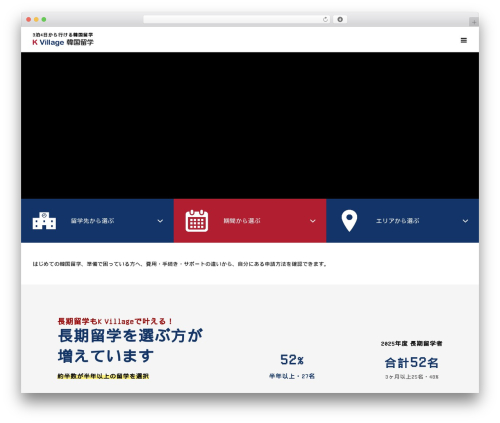
Task: Expand the 留学先から選ぶ dropdown chevron
Action: pos(160,221)
